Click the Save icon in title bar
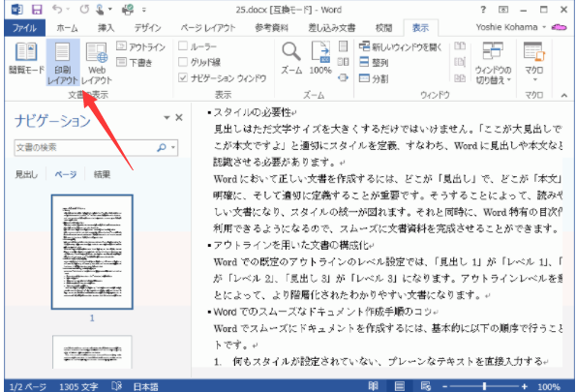This screenshot has width=576, height=392. point(37,10)
